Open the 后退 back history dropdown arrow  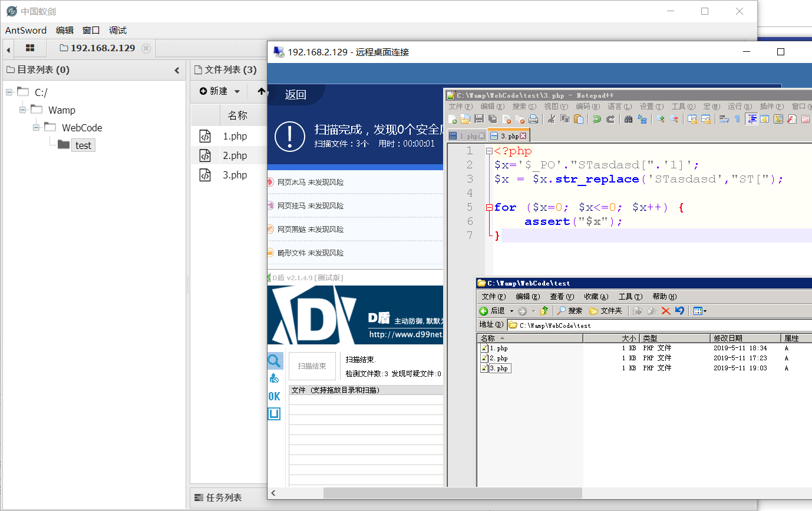tap(511, 310)
